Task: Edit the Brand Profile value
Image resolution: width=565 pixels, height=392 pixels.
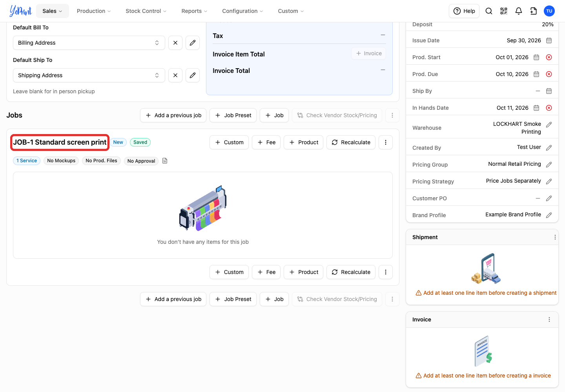Action: [549, 215]
